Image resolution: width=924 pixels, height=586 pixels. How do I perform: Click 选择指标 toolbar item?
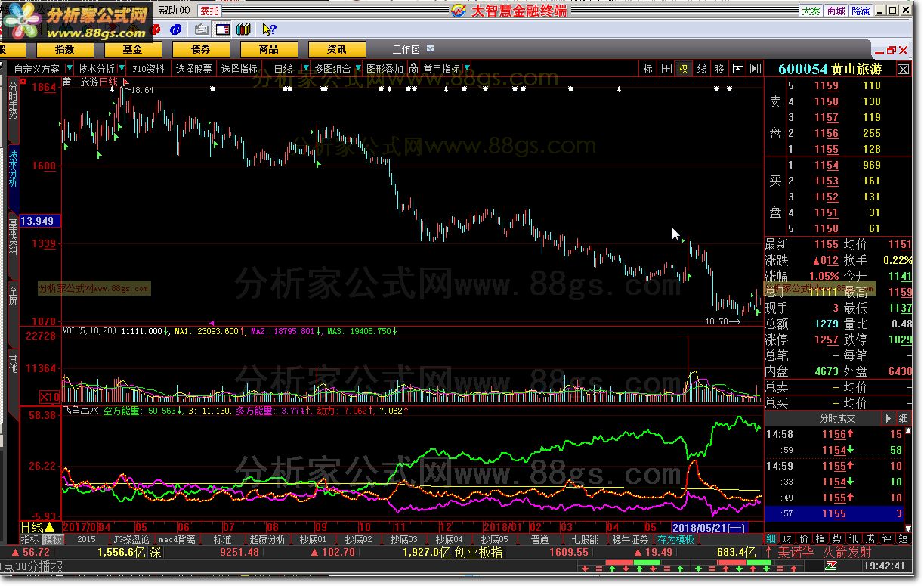tap(239, 69)
